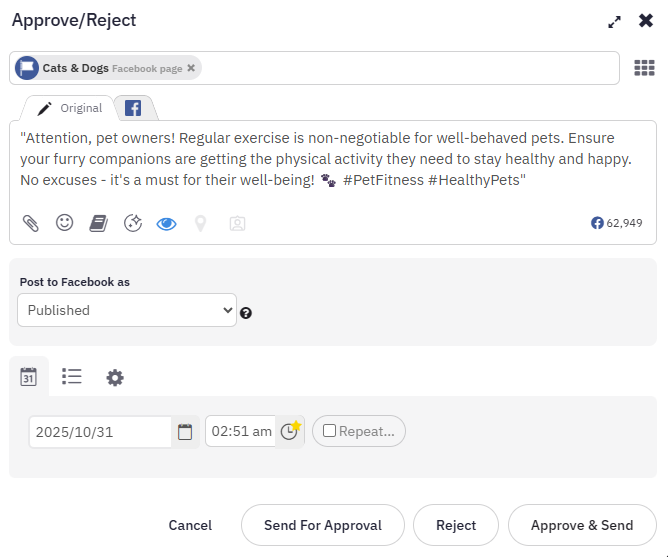Click the location pin icon

click(x=200, y=223)
